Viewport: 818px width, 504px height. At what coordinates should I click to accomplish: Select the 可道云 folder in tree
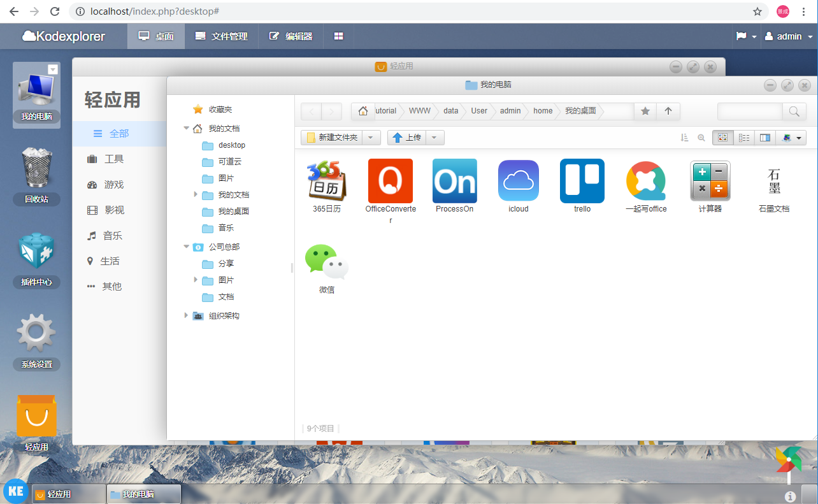[230, 162]
